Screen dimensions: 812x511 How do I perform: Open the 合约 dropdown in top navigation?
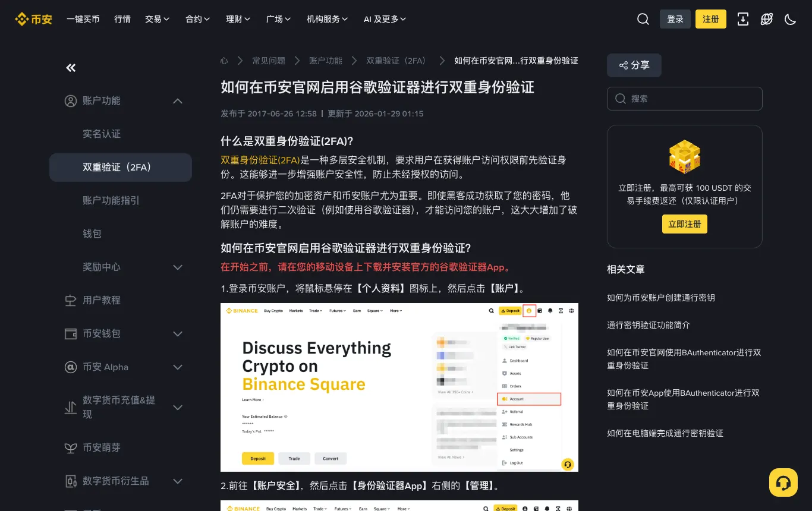[197, 19]
